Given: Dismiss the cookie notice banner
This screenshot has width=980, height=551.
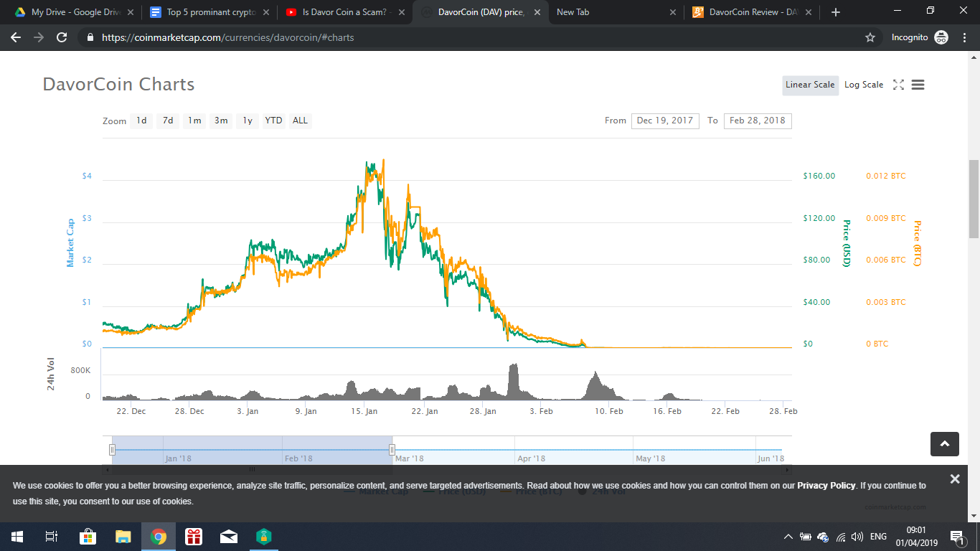Looking at the screenshot, I should point(955,479).
